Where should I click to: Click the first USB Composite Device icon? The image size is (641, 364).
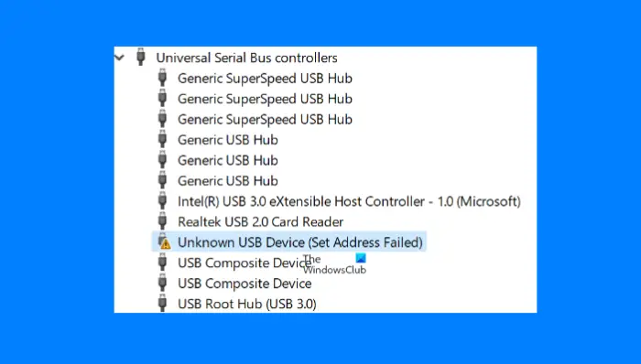(x=162, y=262)
